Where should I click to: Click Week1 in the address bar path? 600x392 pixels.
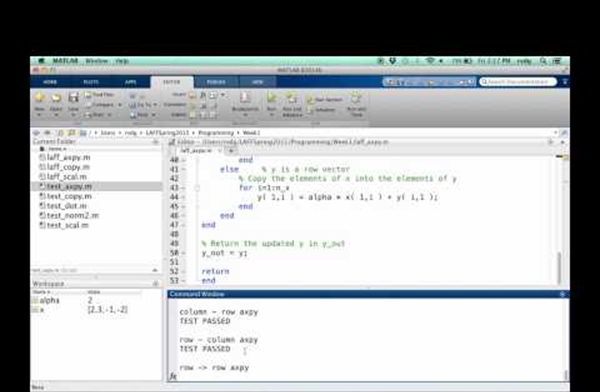point(251,133)
